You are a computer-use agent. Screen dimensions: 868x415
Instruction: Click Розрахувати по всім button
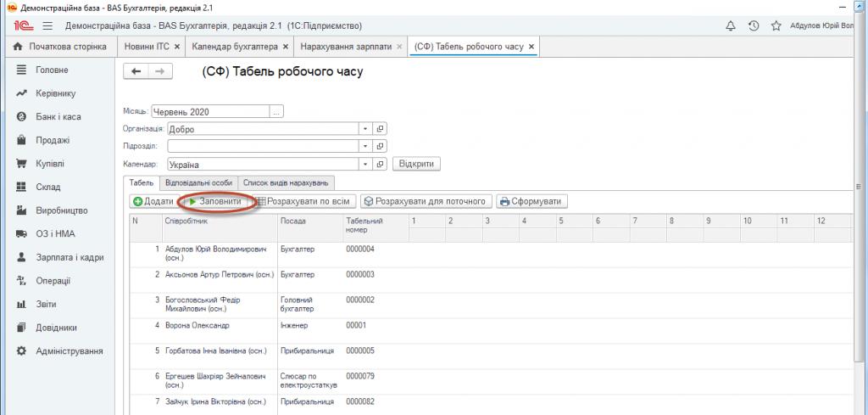[x=303, y=202]
